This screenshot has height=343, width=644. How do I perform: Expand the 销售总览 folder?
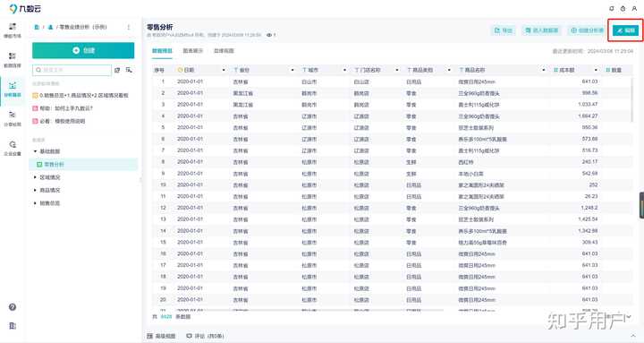35,203
